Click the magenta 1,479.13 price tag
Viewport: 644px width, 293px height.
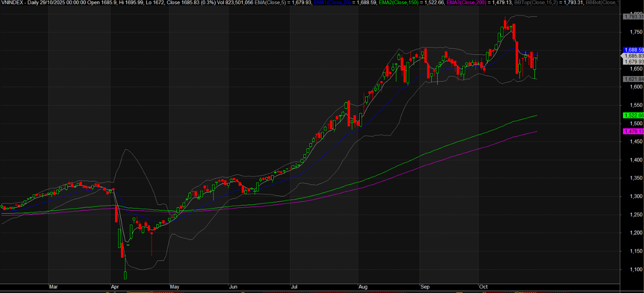tap(633, 131)
